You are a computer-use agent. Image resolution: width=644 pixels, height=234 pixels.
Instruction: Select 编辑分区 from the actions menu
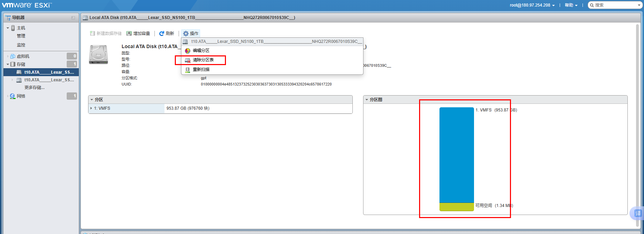click(x=201, y=51)
